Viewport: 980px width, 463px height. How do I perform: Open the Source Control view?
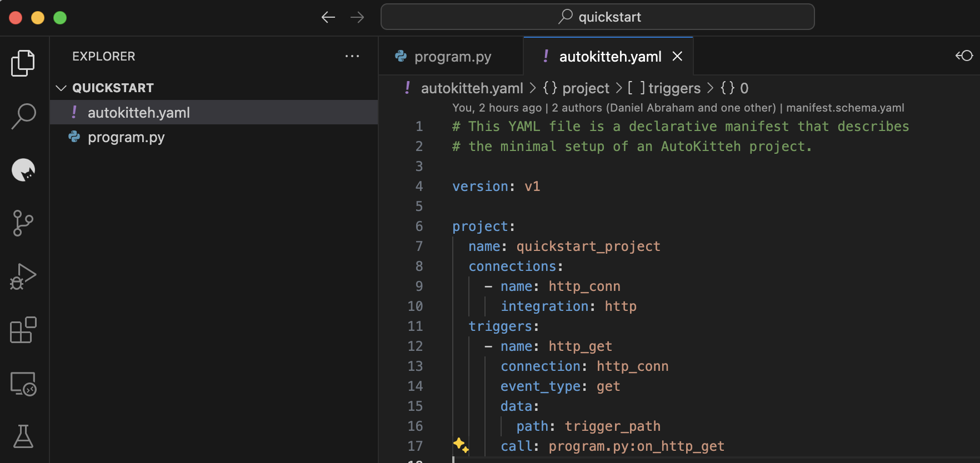click(x=23, y=223)
